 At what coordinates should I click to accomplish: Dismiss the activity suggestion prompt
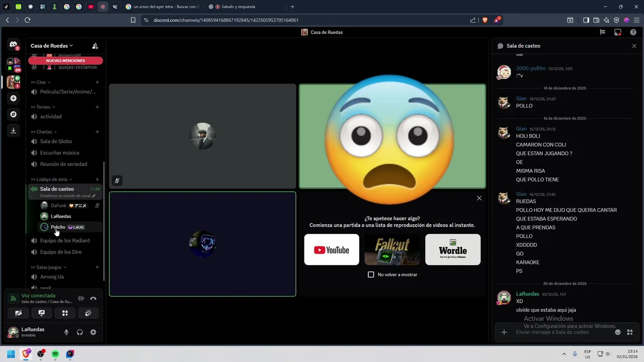pyautogui.click(x=479, y=198)
